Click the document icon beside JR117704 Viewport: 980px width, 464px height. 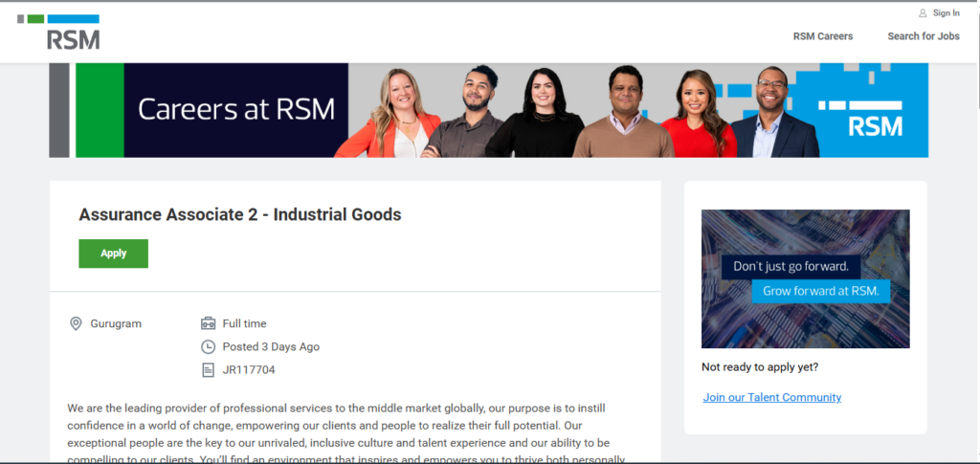(208, 369)
